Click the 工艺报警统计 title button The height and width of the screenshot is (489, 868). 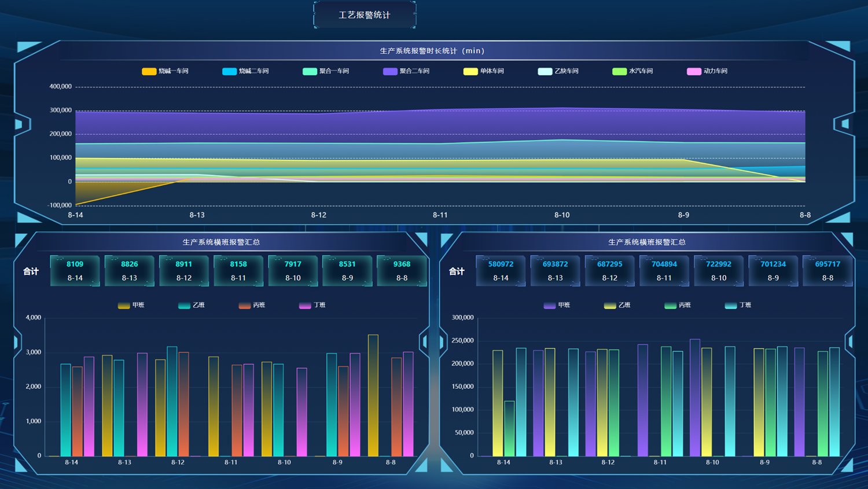(x=365, y=14)
